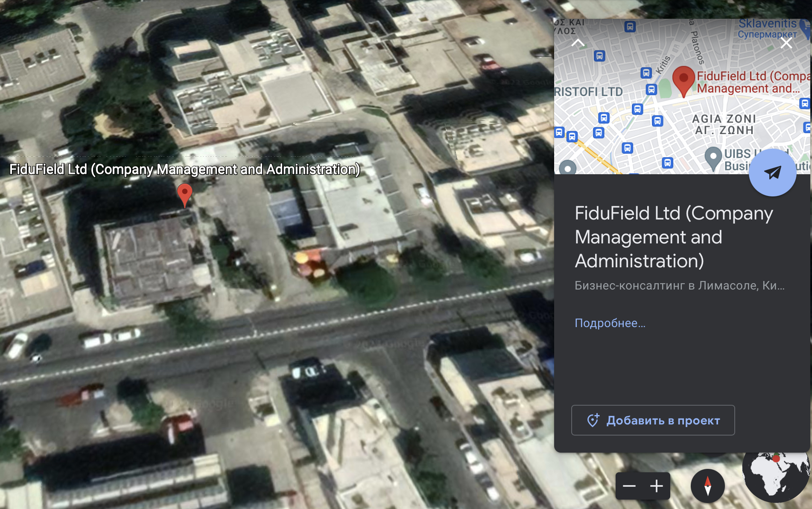Image resolution: width=812 pixels, height=509 pixels.
Task: Select the red FiduField pin on satellite view
Action: click(x=184, y=195)
